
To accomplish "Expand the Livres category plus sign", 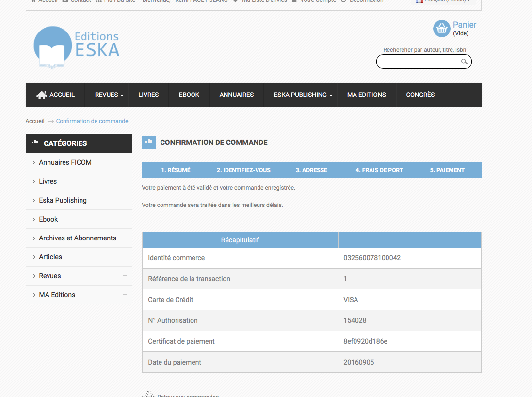I will (125, 181).
